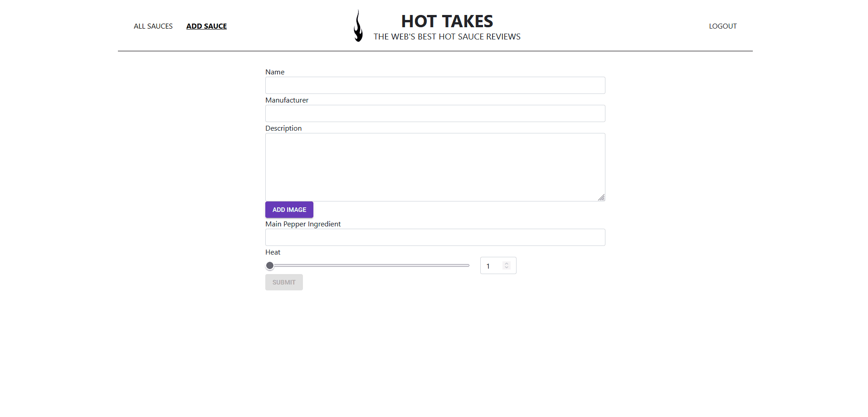Click the stepper down arrow on Heat value

click(x=506, y=268)
